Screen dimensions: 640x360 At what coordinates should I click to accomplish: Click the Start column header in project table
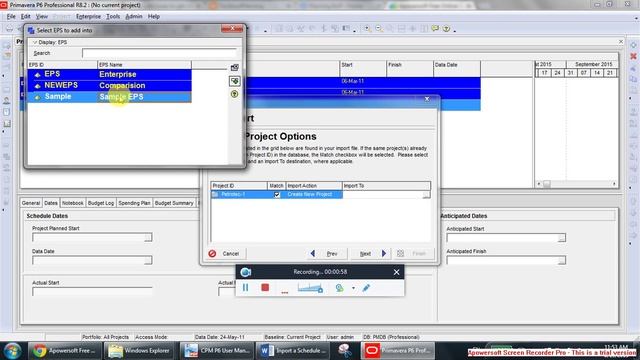(363, 65)
